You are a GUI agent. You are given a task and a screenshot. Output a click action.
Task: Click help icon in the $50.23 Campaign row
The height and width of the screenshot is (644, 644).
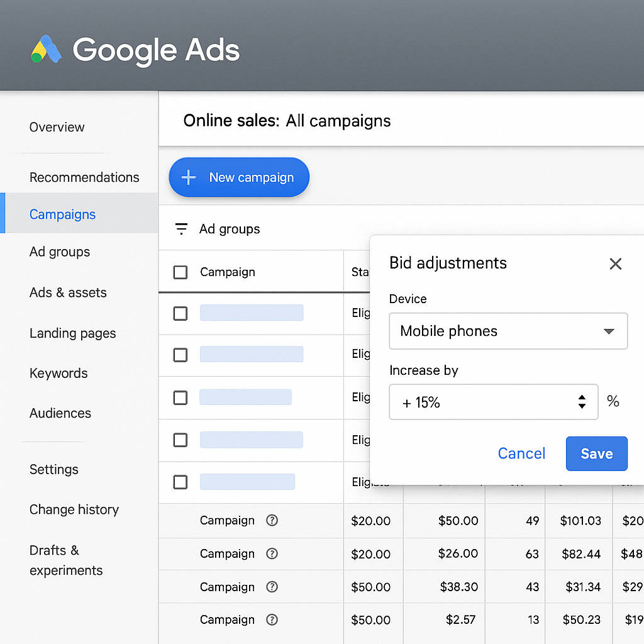point(272,619)
